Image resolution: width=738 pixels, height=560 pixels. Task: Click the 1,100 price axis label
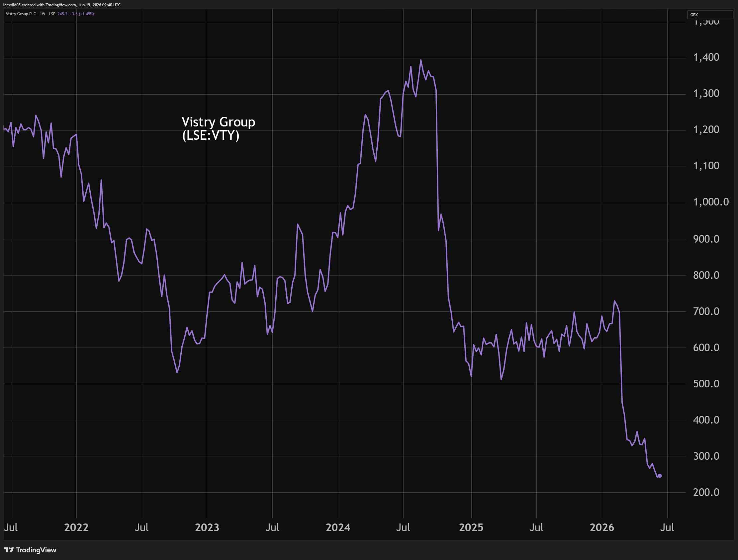pos(706,165)
